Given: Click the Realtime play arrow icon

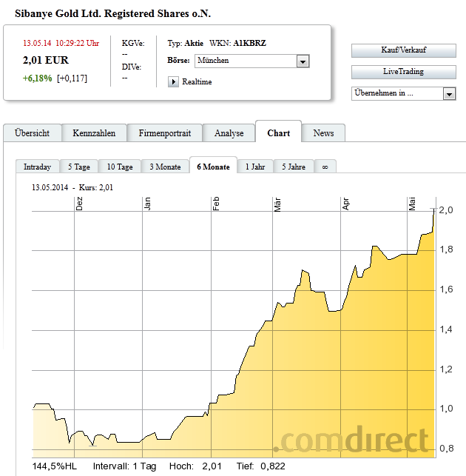Looking at the screenshot, I should [x=174, y=81].
